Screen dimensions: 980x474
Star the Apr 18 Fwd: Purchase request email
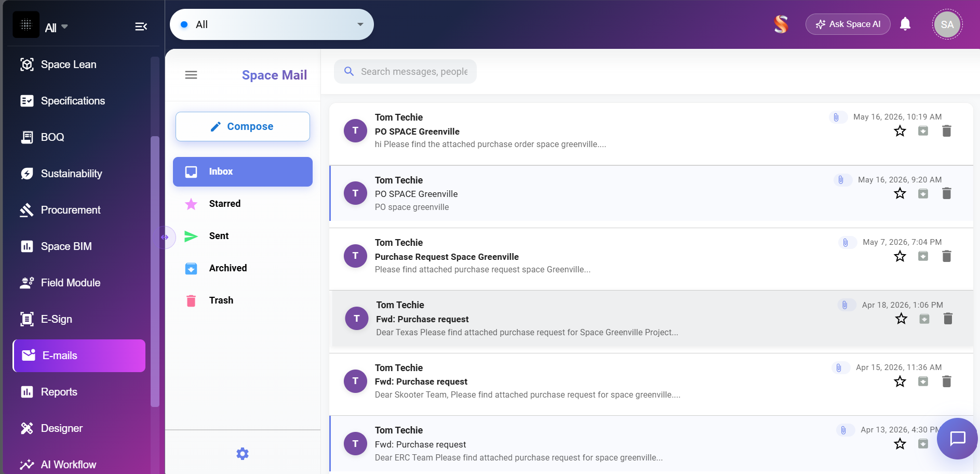pos(902,319)
